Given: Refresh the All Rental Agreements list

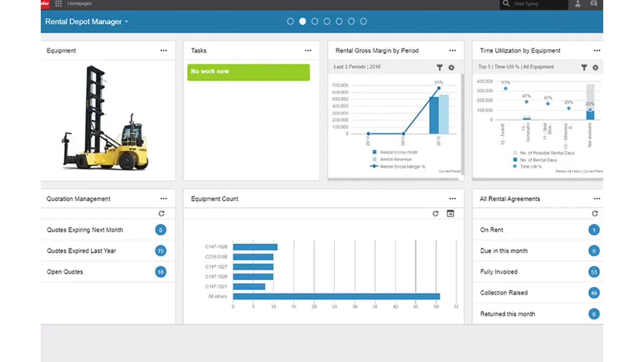Looking at the screenshot, I should pyautogui.click(x=595, y=213).
